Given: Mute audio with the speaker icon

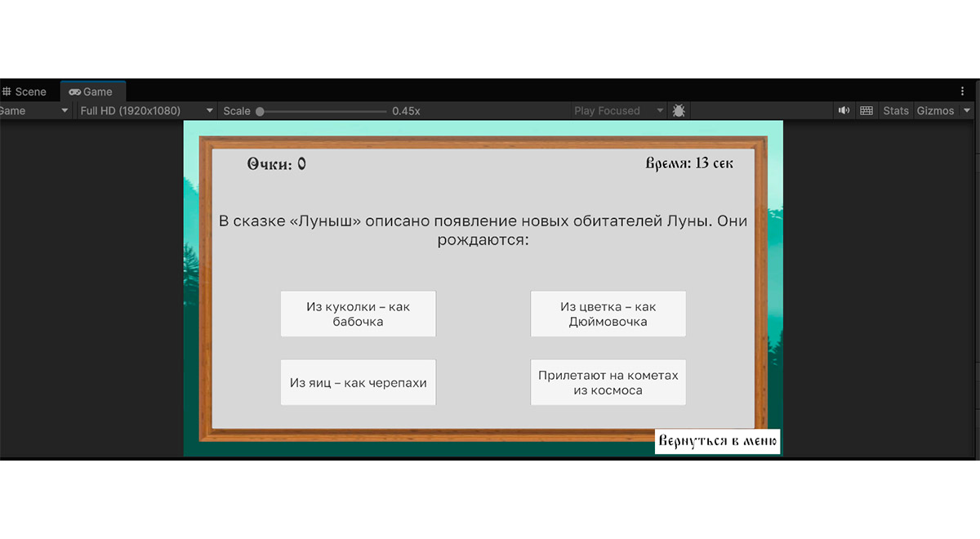Looking at the screenshot, I should pos(844,111).
